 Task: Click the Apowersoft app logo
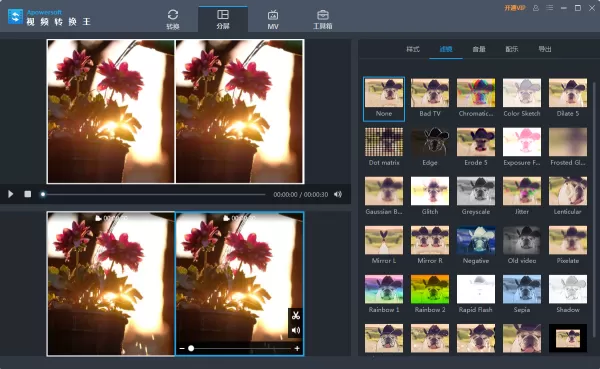coord(15,17)
